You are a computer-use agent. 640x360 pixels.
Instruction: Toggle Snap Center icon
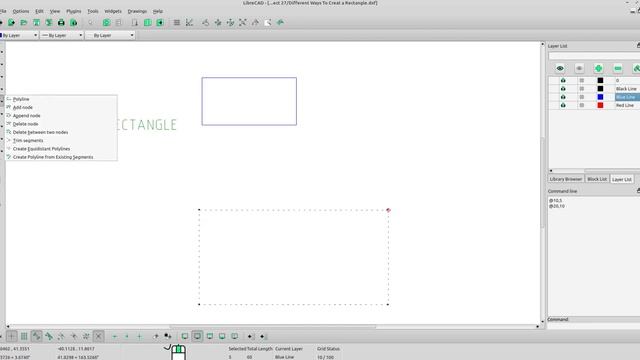(61, 336)
